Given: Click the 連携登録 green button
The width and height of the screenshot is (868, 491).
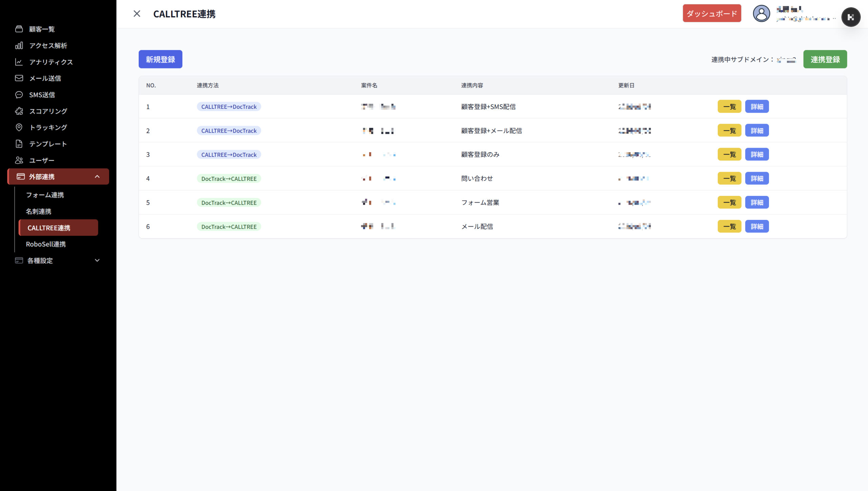Looking at the screenshot, I should 825,59.
